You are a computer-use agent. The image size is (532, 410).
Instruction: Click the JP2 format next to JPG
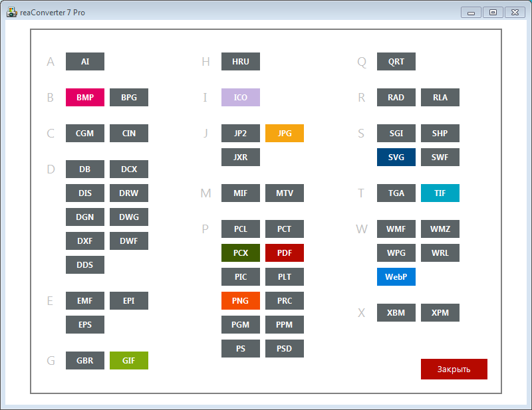pyautogui.click(x=240, y=133)
